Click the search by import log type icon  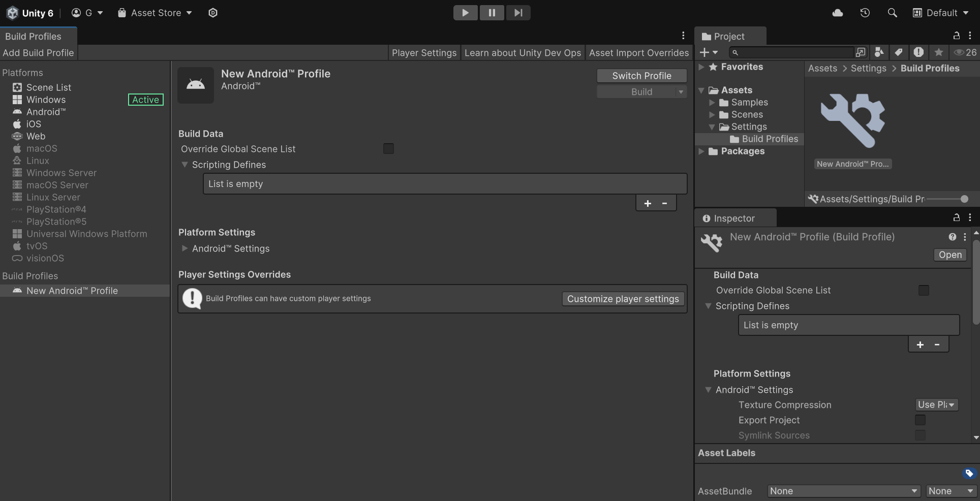coord(918,52)
